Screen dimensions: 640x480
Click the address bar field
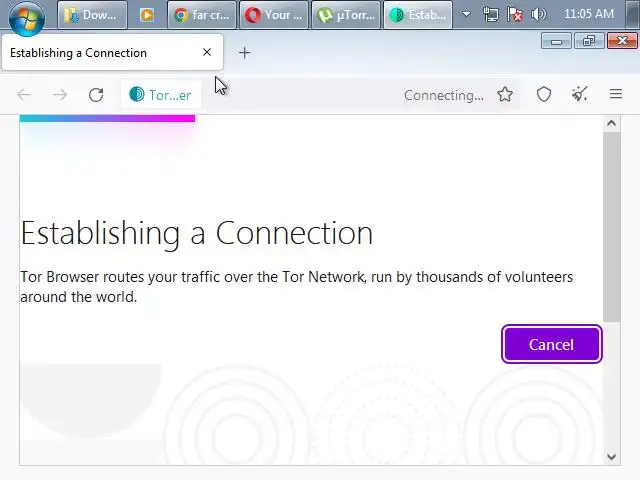tap(320, 95)
